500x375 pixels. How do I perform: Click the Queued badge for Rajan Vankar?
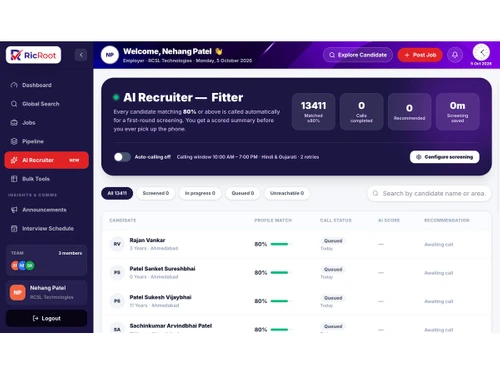click(x=333, y=241)
